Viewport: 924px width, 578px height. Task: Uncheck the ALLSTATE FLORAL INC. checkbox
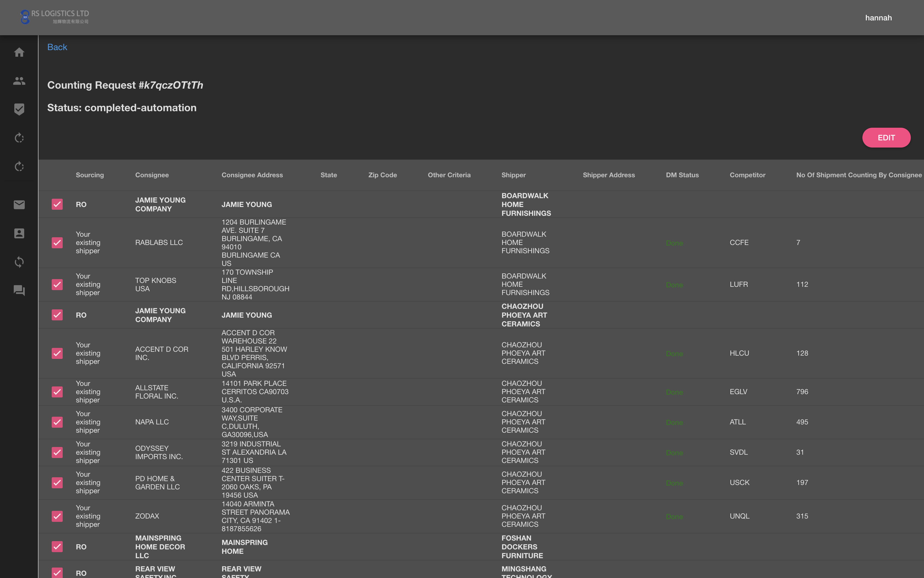tap(57, 392)
